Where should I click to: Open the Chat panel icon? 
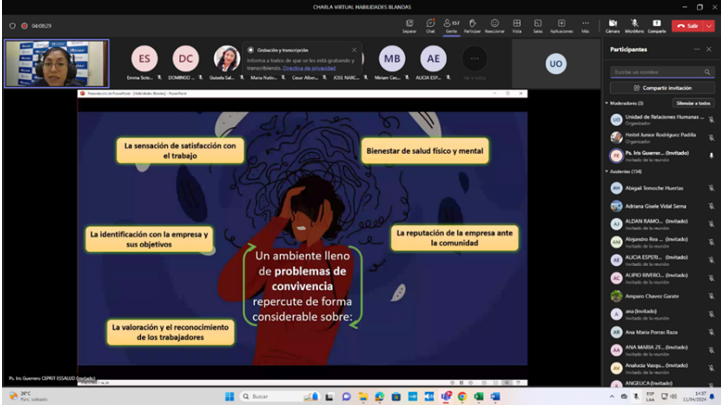[430, 26]
